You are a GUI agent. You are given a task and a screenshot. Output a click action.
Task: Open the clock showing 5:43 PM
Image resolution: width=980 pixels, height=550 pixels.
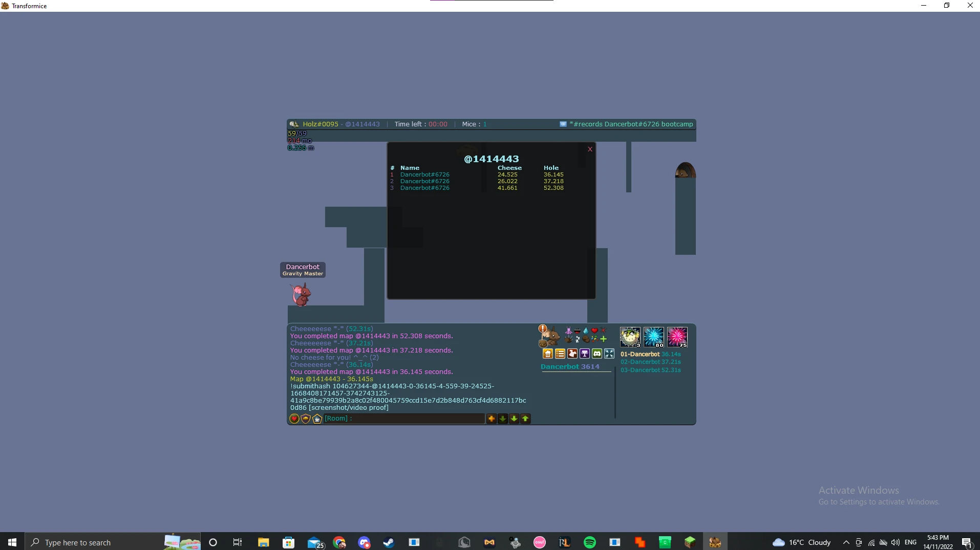click(x=938, y=542)
